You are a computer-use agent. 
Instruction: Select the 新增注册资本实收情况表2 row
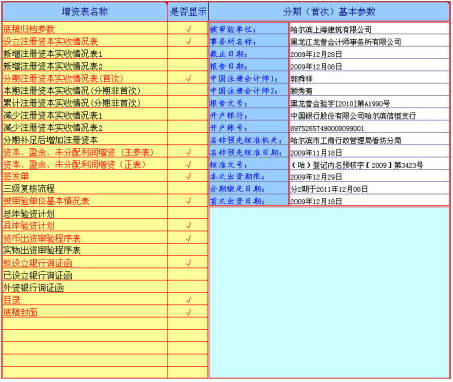point(85,66)
